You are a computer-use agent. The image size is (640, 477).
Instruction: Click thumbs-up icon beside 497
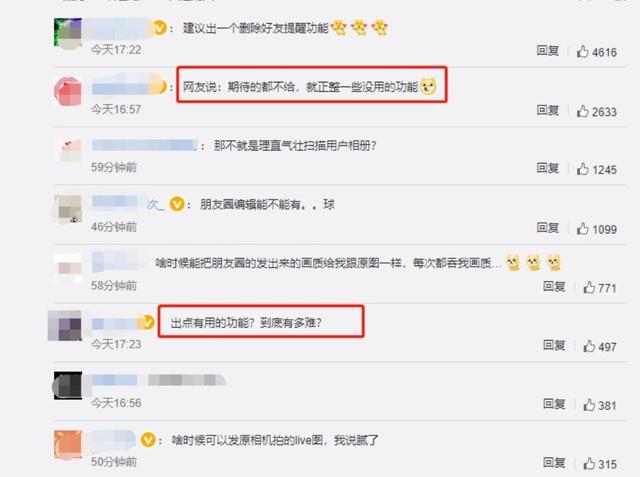589,346
